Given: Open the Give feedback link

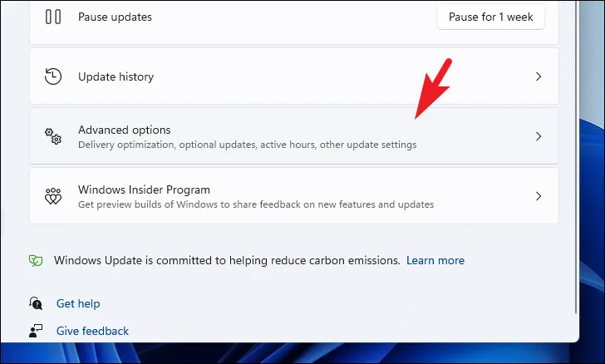Looking at the screenshot, I should 92,332.
